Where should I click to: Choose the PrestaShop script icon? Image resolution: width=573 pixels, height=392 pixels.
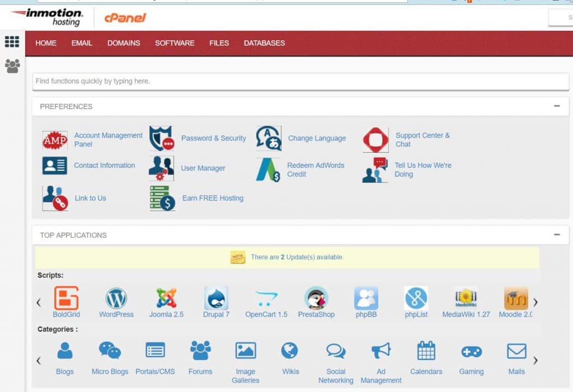316,298
